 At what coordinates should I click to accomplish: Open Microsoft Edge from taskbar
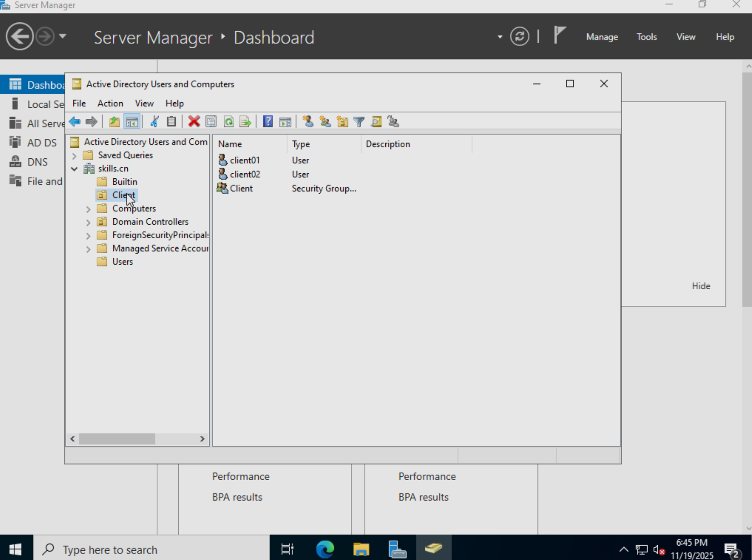[325, 549]
